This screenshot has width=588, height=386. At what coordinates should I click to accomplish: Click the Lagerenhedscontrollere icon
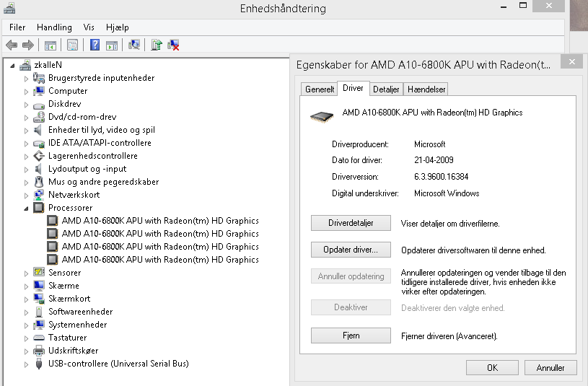(39, 156)
